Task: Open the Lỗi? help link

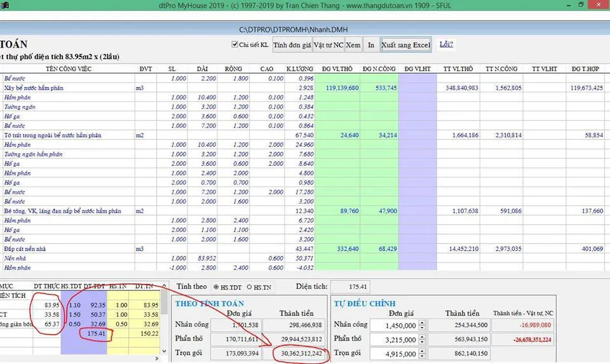Action: click(x=446, y=44)
